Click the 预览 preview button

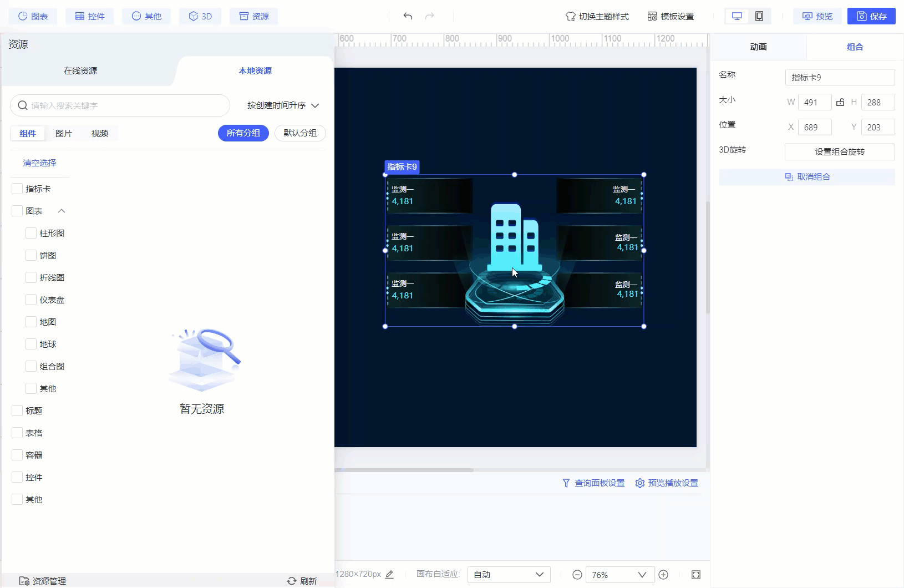(x=817, y=16)
